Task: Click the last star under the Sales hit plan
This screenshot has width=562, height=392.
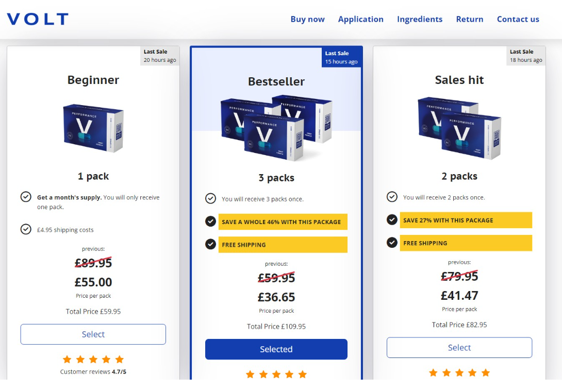Action: (486, 372)
